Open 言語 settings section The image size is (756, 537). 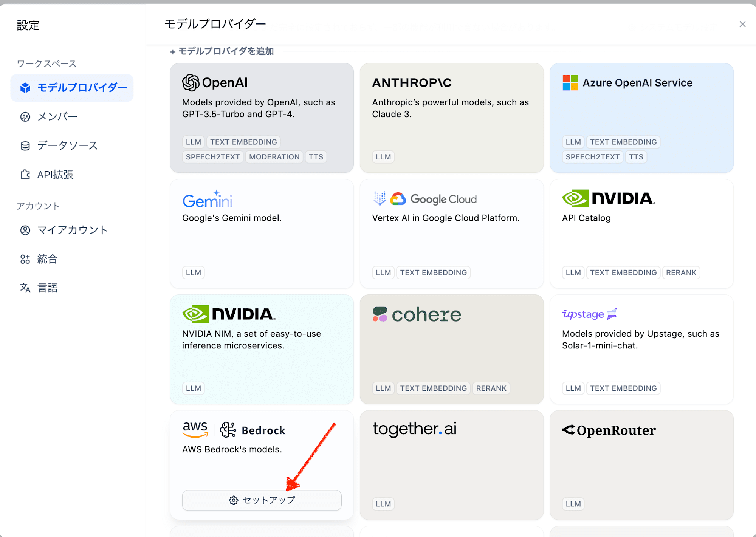tap(72, 288)
